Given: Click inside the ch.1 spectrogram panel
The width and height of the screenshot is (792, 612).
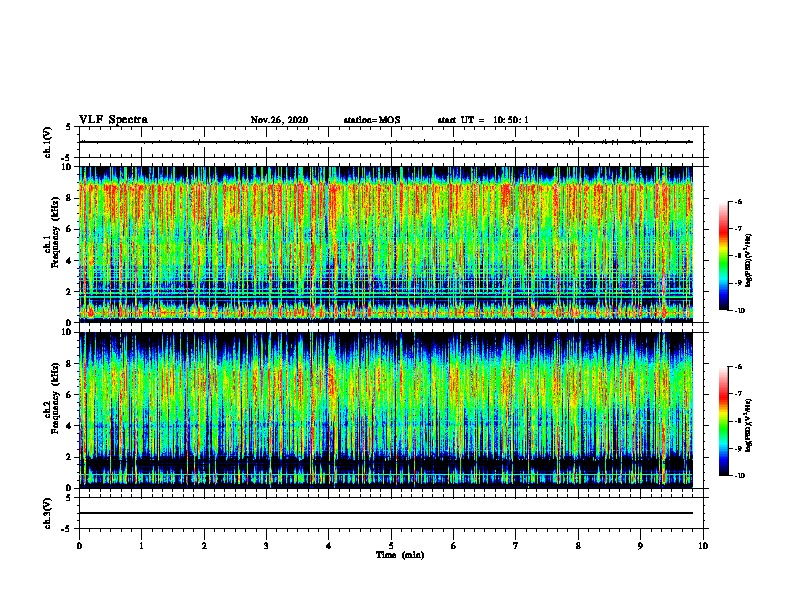Looking at the screenshot, I should coord(386,244).
